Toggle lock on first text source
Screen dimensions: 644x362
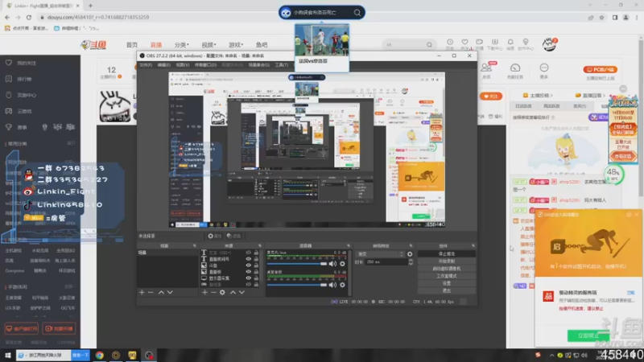(256, 253)
